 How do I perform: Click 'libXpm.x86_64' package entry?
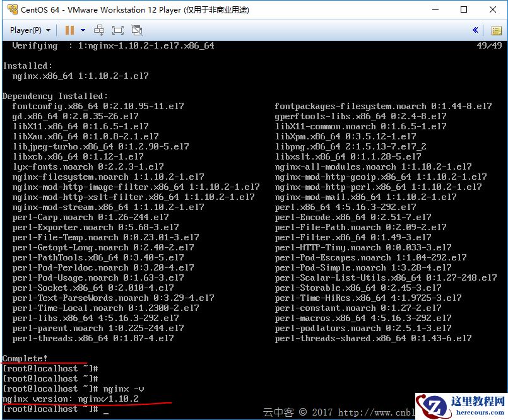coord(345,137)
